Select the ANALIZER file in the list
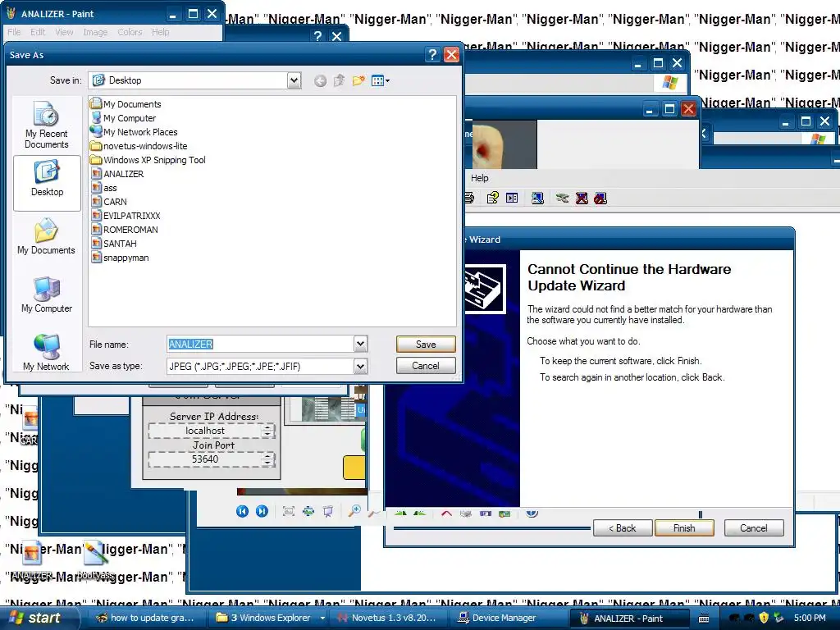 point(117,174)
